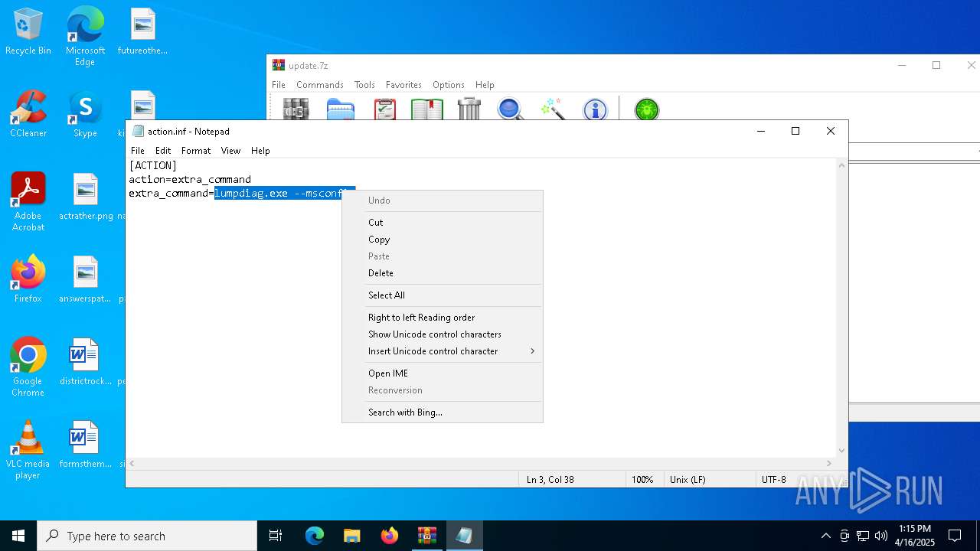Open Notepad View menu
Screen dimensions: 980x551
(230, 151)
